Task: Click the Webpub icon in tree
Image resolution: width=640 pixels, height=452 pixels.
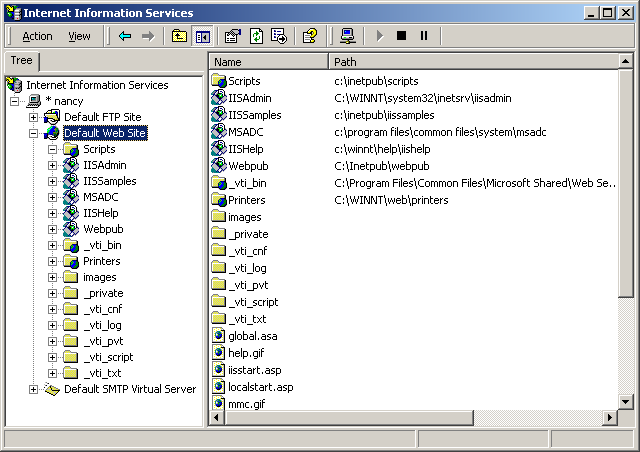Action: coord(71,229)
